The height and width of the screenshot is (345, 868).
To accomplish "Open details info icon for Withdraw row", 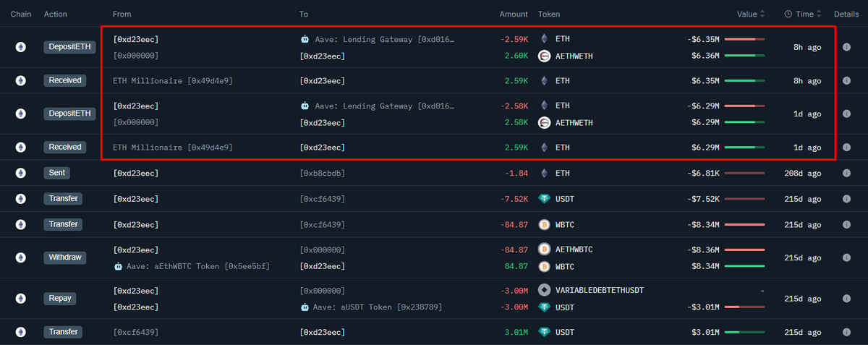I will pyautogui.click(x=846, y=257).
